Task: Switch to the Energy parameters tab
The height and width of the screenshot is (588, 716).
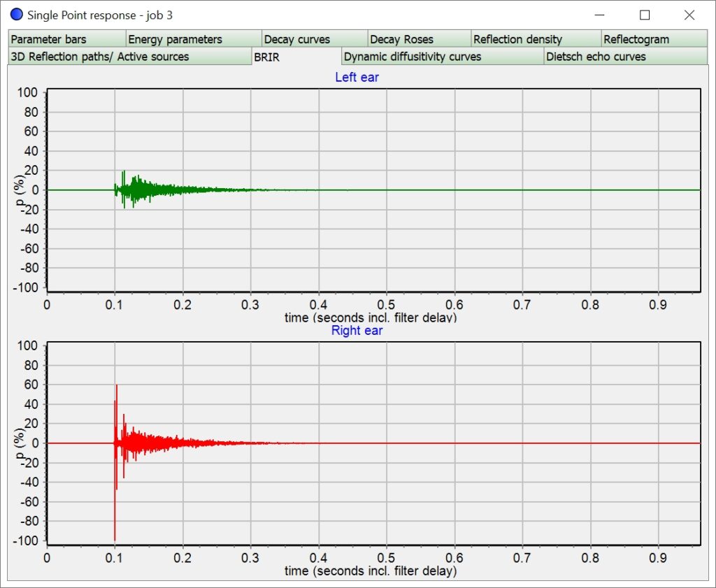Action: 194,39
